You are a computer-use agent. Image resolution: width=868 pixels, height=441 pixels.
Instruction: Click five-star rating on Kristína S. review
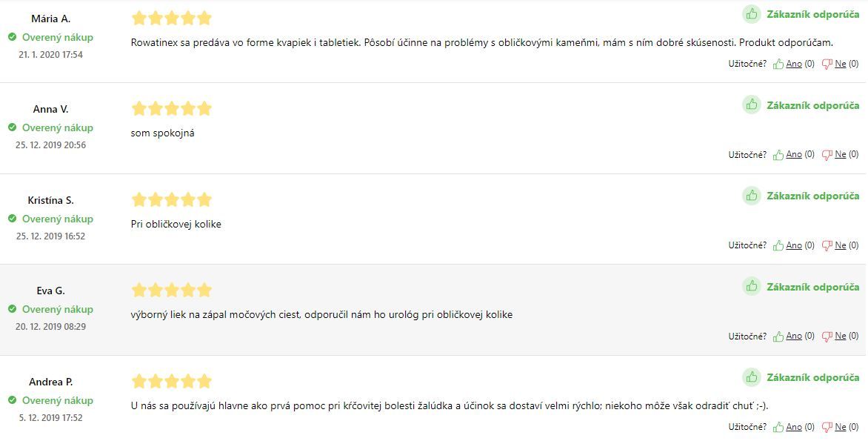[x=172, y=199]
